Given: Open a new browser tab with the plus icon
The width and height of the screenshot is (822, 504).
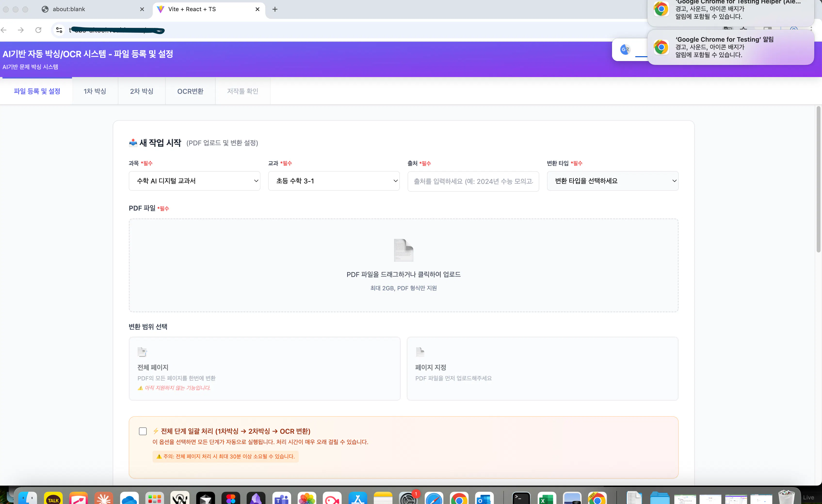Looking at the screenshot, I should point(274,9).
